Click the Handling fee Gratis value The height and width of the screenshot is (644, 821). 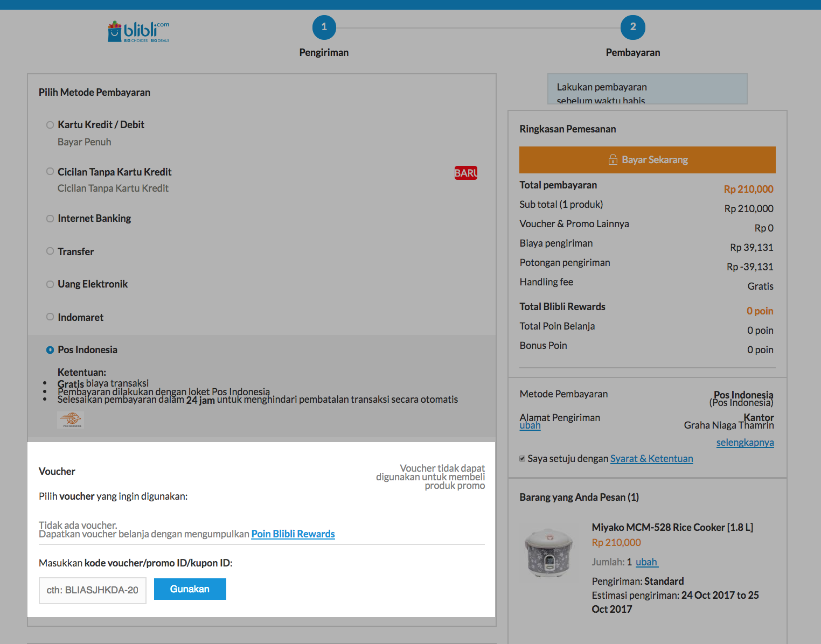(760, 286)
